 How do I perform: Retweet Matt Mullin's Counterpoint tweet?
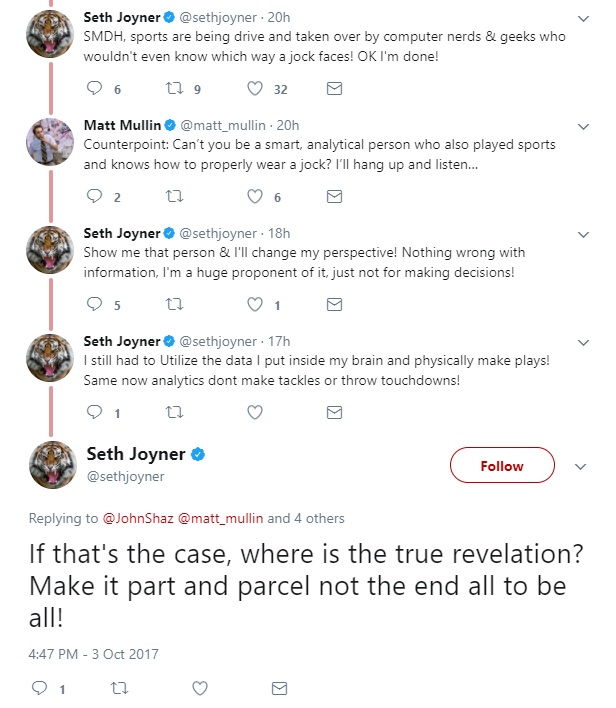pyautogui.click(x=175, y=196)
